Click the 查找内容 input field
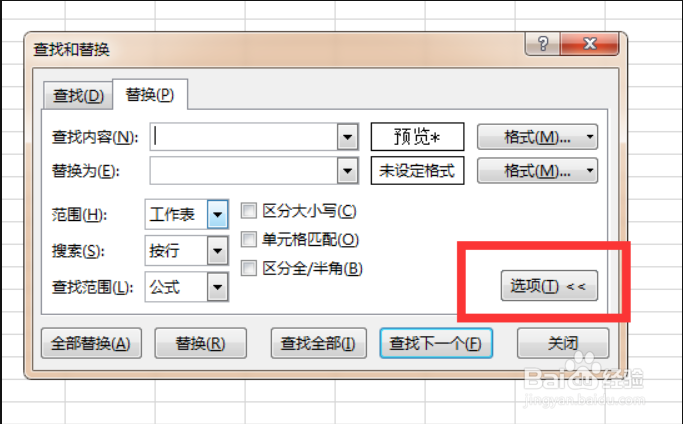683x424 pixels. click(244, 137)
